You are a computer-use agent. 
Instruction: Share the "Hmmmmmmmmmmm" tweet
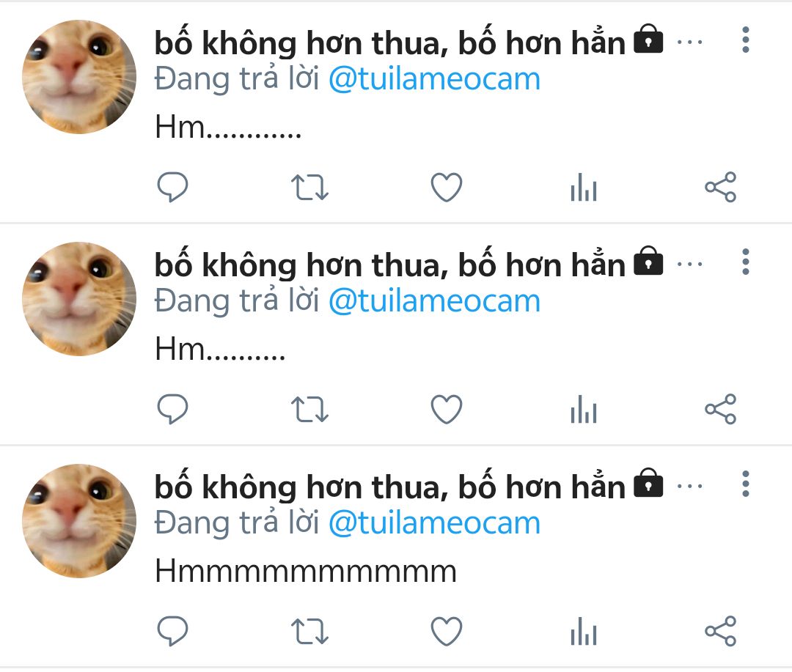tap(721, 632)
